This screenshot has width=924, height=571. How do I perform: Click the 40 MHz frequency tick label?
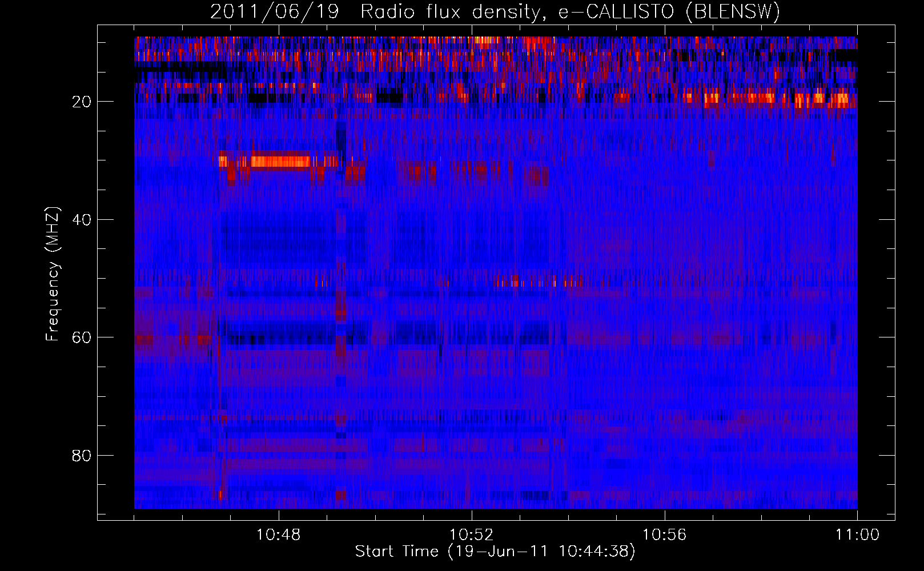click(82, 220)
